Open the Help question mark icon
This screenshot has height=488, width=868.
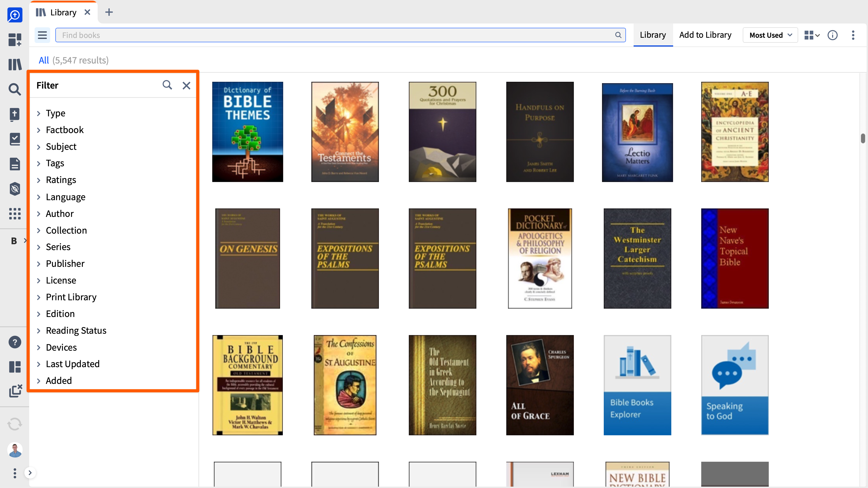click(15, 342)
